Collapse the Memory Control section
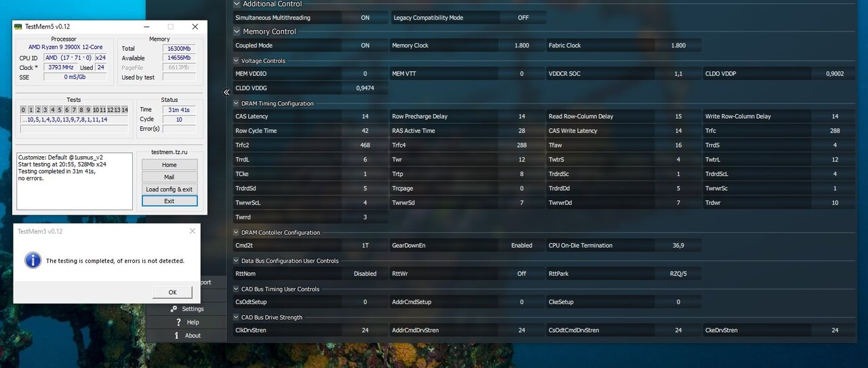Screen dimensions: 868x368 pyautogui.click(x=237, y=31)
